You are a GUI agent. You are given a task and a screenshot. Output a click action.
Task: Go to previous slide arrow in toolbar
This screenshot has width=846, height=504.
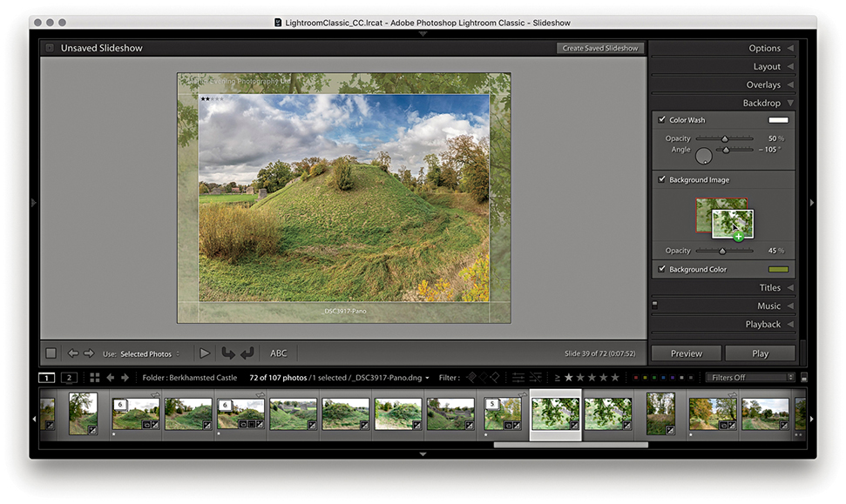[73, 353]
